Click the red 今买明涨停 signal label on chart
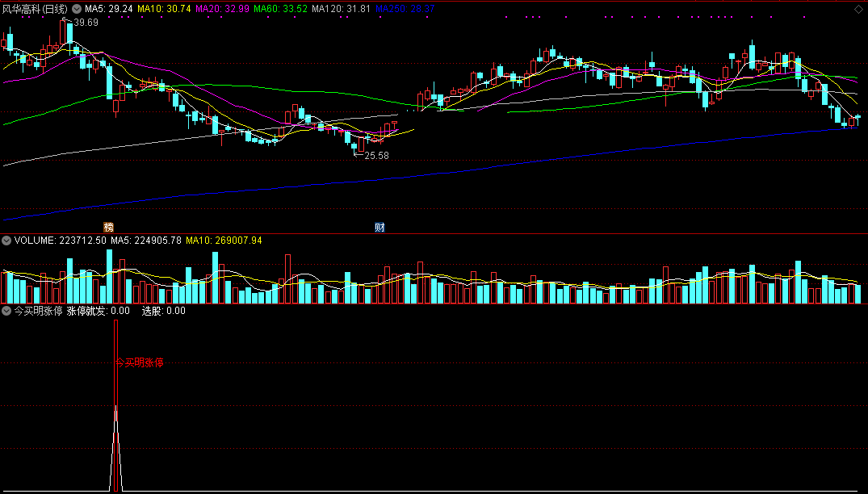868x494 pixels. 140,363
